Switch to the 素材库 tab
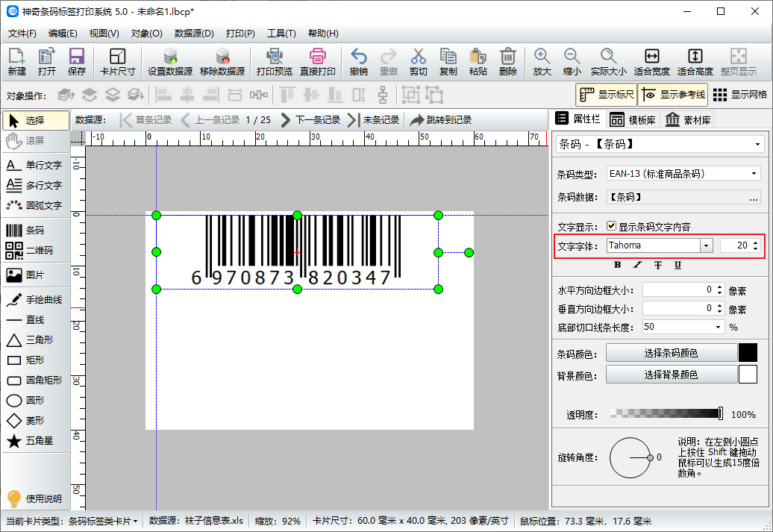The width and height of the screenshot is (773, 532). [x=688, y=120]
